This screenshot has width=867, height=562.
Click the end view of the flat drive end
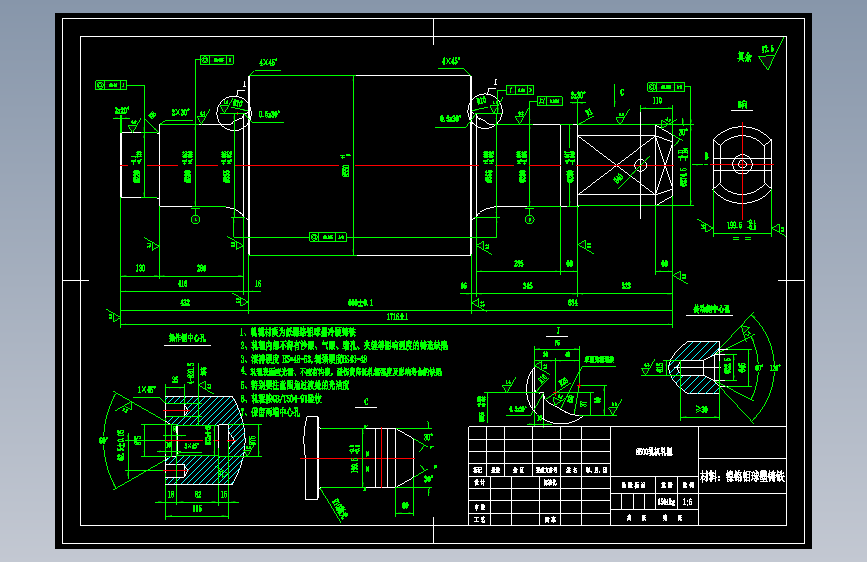pos(742,164)
